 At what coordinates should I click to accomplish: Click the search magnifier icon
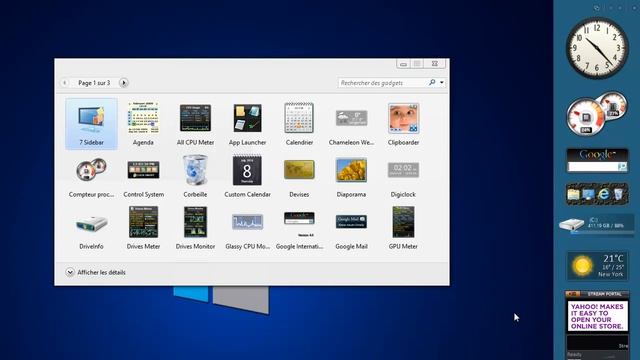pos(432,82)
